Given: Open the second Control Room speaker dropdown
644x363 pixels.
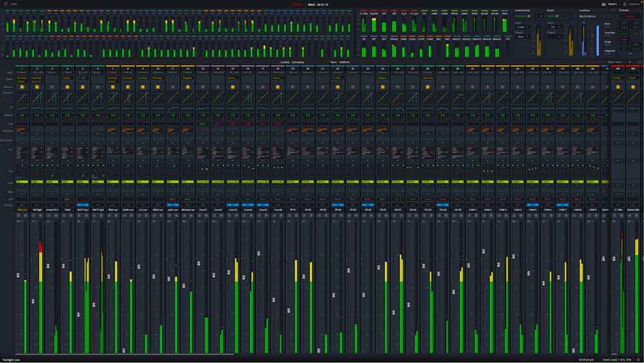Looking at the screenshot, I should [522, 37].
